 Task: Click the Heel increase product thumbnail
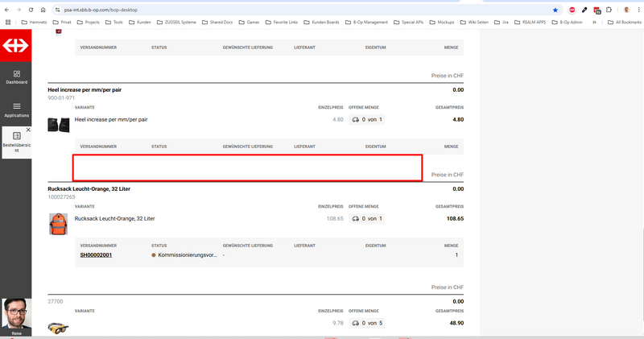[x=58, y=124]
